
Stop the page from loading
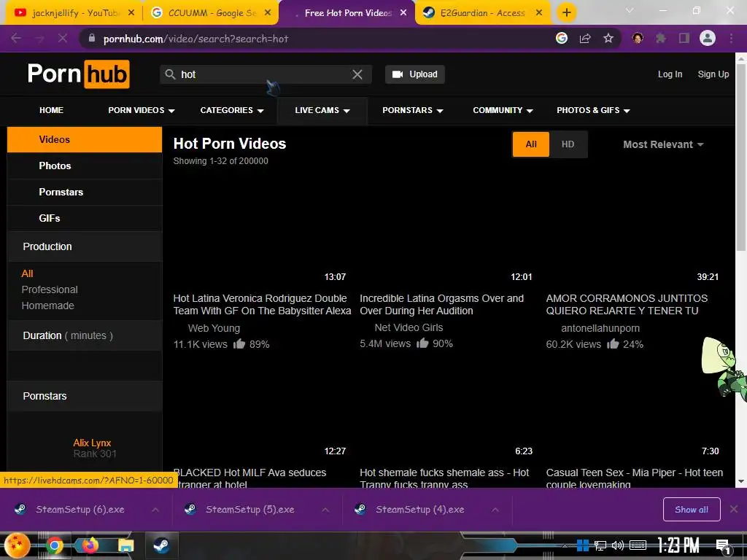coord(63,38)
